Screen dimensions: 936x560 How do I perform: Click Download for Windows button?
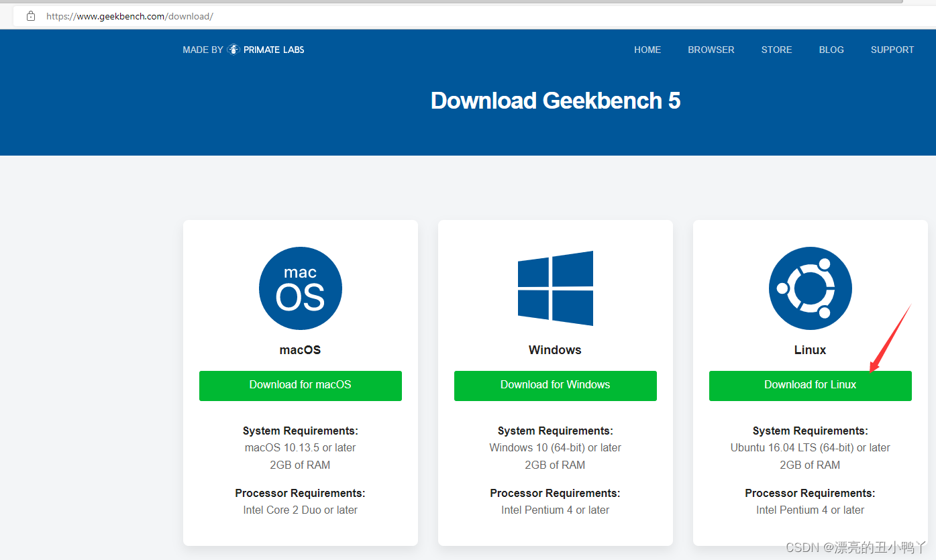click(555, 386)
